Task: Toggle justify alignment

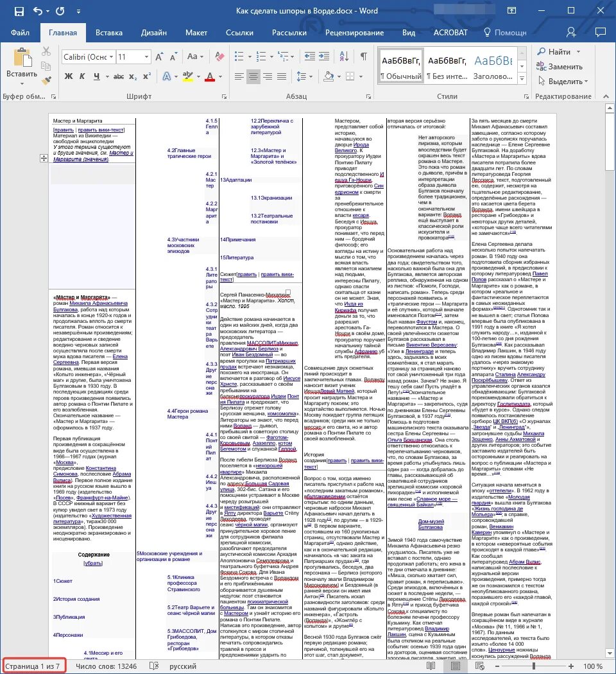Action: [x=282, y=76]
